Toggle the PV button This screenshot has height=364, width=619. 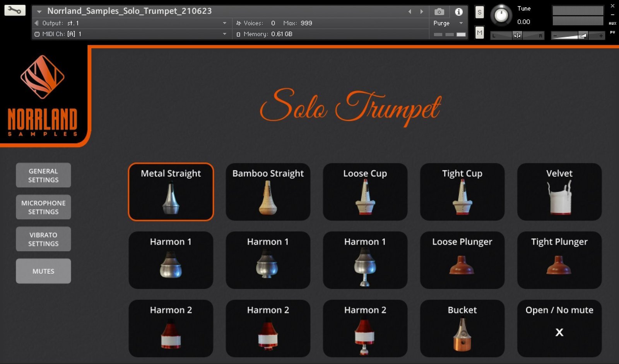coord(612,32)
